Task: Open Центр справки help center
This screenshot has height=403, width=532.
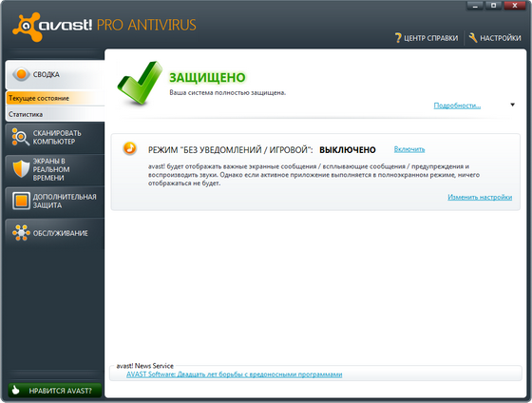Action: coord(427,38)
